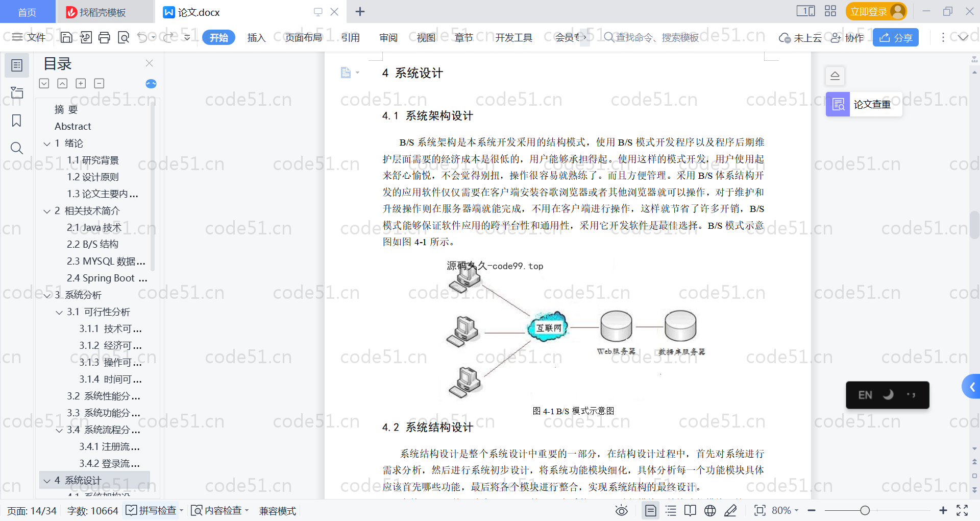Click the blue side panel arrow at right edge
Screen dimensions: 980x521
(971, 387)
